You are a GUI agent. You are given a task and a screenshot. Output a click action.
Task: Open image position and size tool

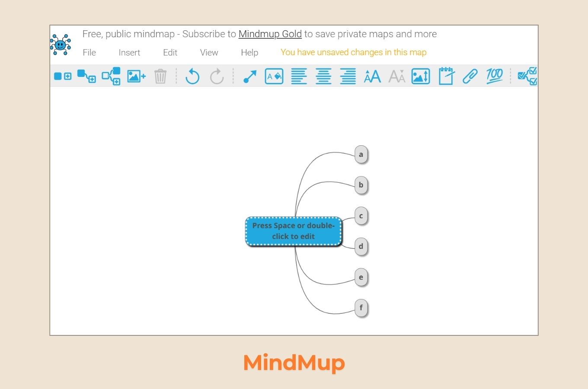pos(421,77)
